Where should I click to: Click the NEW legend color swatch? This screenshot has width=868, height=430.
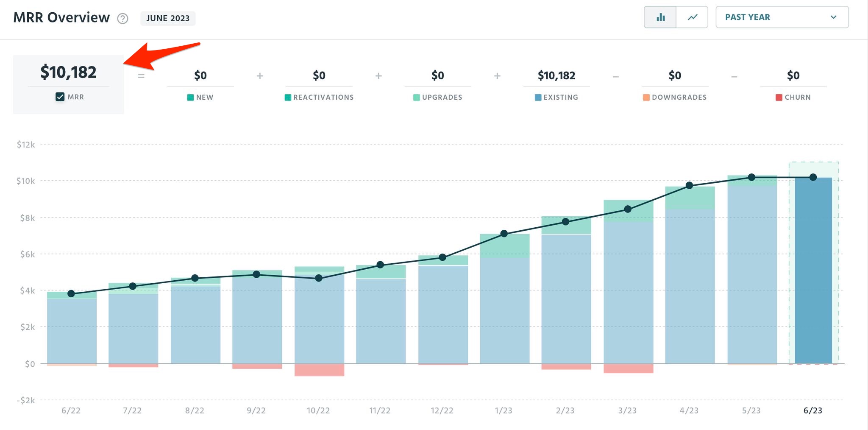coord(190,98)
